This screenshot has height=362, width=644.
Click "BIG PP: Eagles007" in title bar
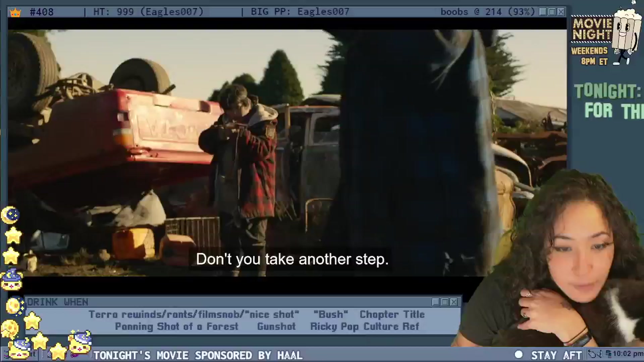click(x=300, y=12)
